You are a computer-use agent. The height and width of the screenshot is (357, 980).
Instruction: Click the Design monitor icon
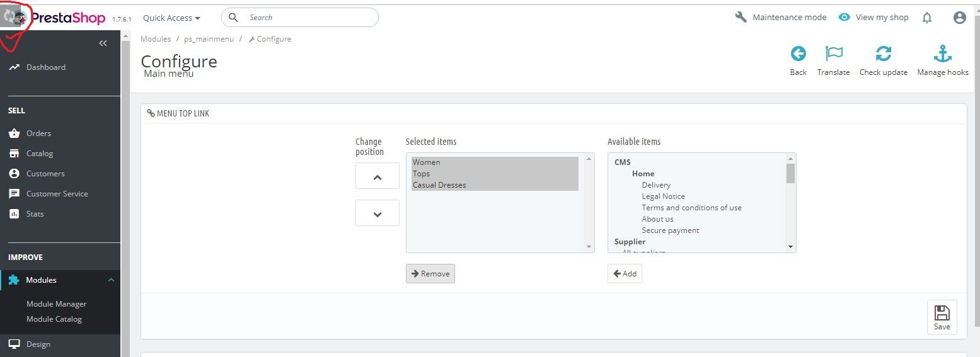pyautogui.click(x=14, y=344)
